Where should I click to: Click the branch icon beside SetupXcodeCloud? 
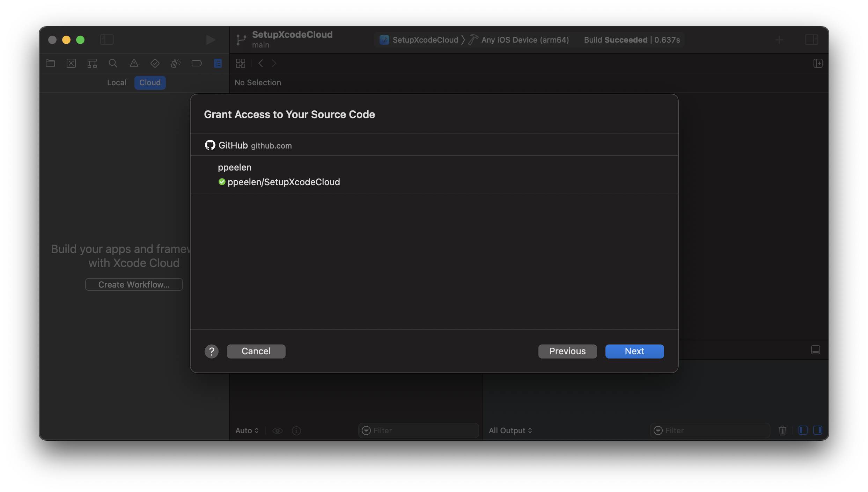[x=241, y=40]
